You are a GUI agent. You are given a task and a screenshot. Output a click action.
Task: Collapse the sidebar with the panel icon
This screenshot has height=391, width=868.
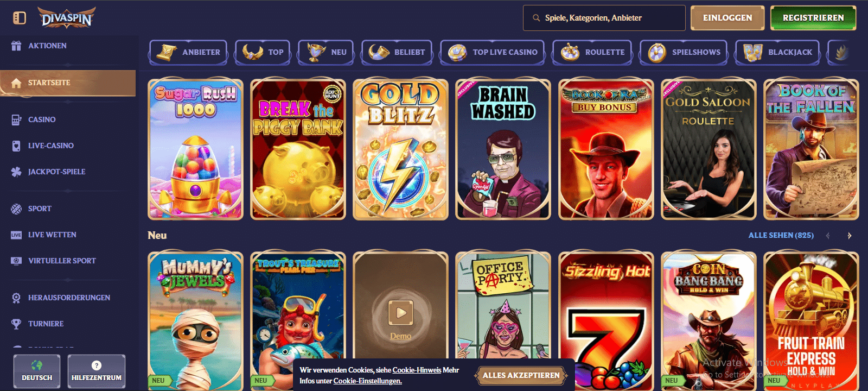20,18
